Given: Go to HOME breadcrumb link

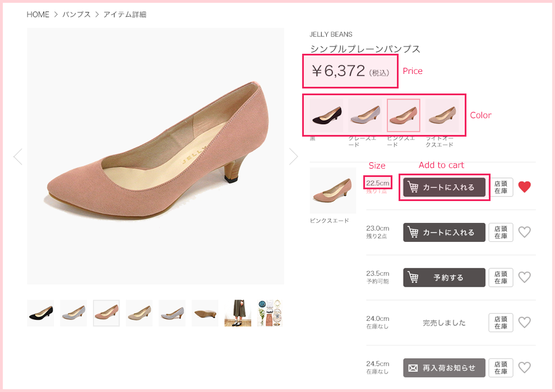Looking at the screenshot, I should [38, 15].
